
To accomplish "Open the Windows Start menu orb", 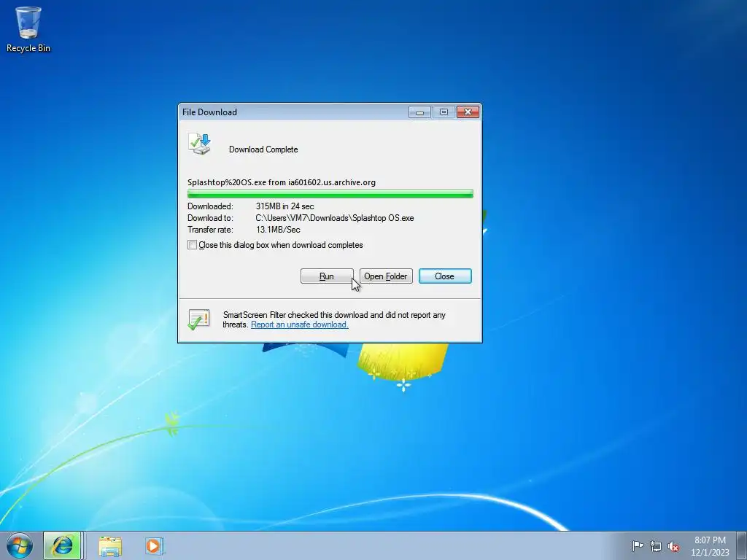I will [20, 545].
